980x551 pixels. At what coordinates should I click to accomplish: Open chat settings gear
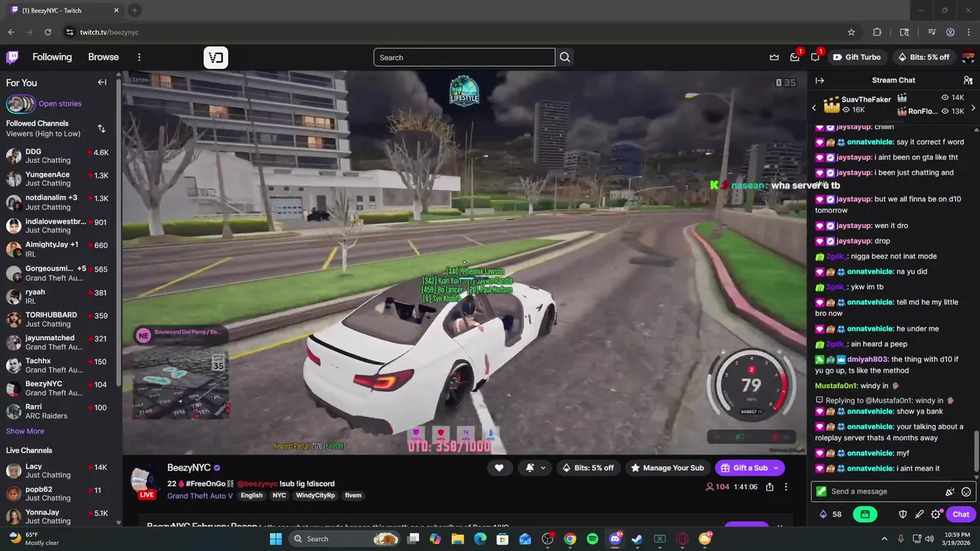[x=936, y=514]
